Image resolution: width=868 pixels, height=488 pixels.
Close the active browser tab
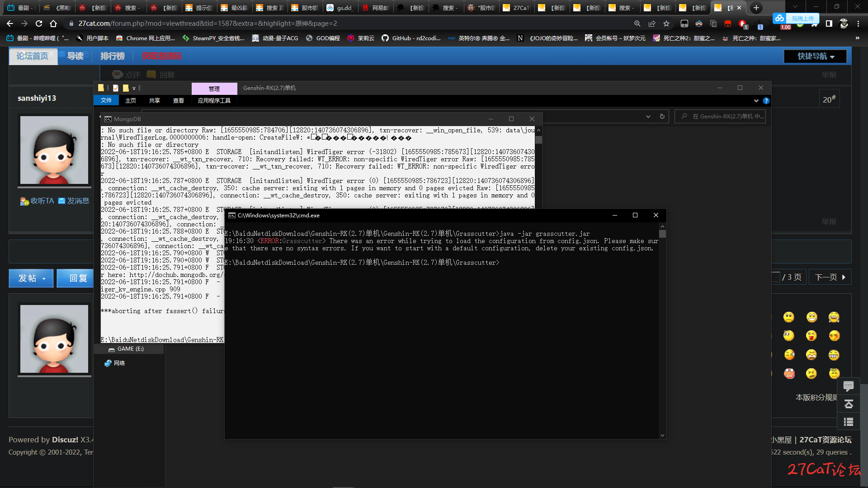[739, 8]
